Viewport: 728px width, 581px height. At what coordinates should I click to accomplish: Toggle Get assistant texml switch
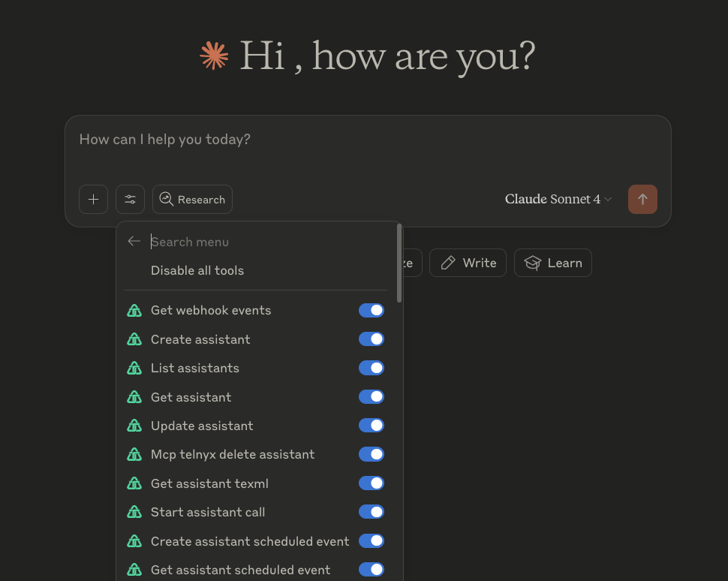click(372, 483)
